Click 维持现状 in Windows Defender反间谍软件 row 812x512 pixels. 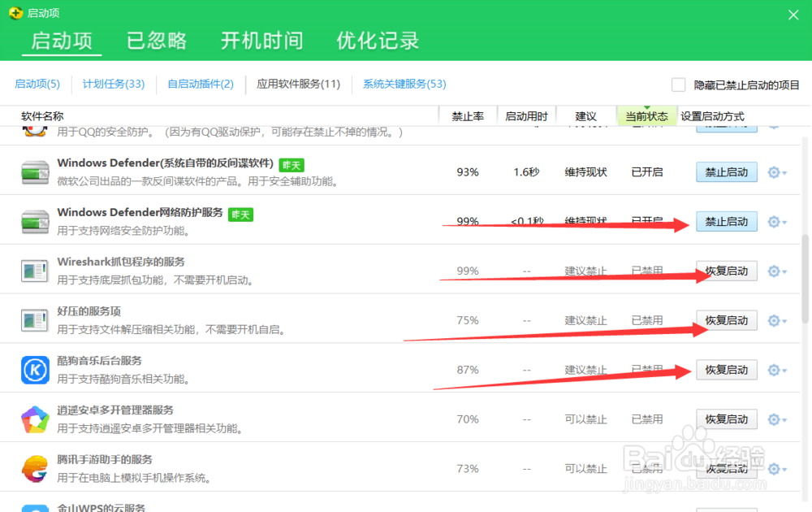(585, 172)
